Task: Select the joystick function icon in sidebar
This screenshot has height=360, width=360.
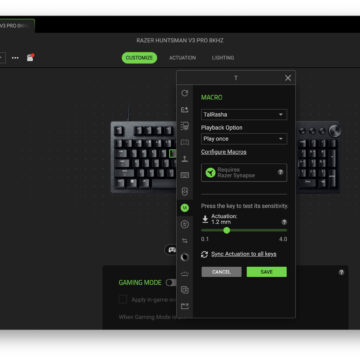Action: pyautogui.click(x=185, y=159)
